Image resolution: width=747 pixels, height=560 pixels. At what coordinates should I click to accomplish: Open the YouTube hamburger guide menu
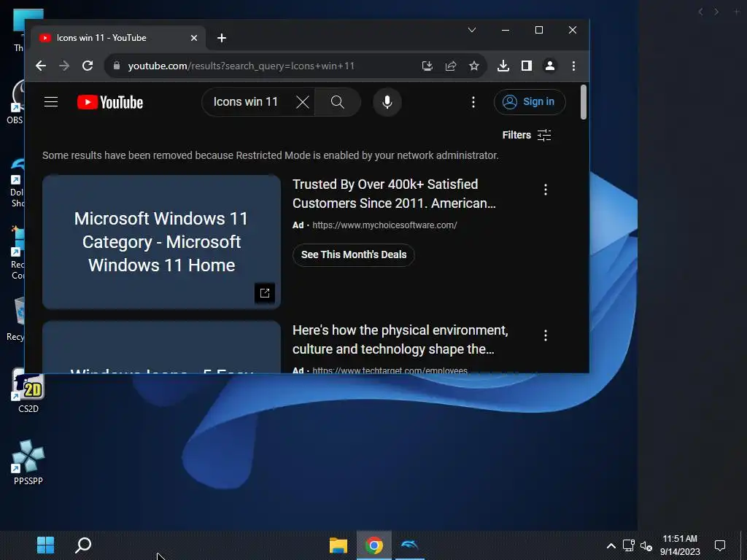(51, 102)
